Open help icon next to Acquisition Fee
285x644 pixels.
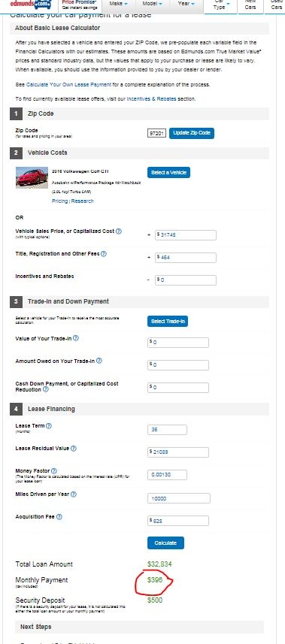[x=59, y=517]
